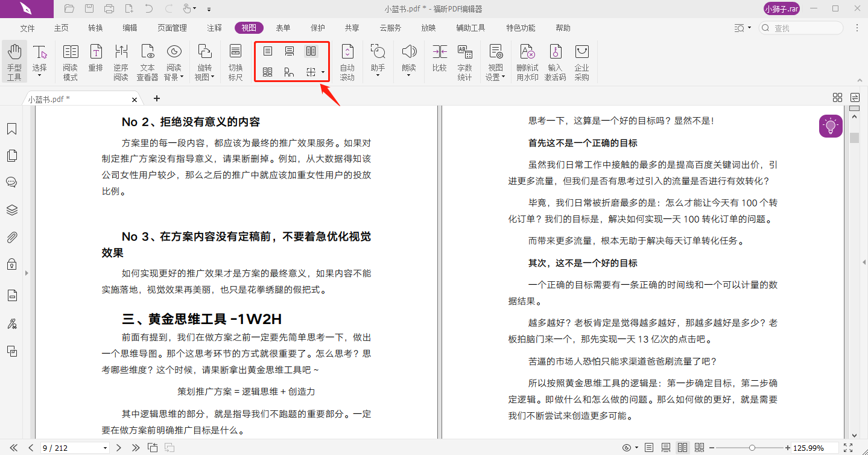Open the page thumbnails panel
Viewport: 868px width, 455px height.
pos(12,155)
